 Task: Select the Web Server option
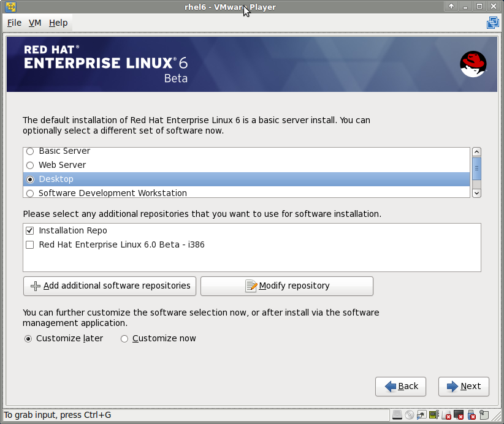coord(246,165)
